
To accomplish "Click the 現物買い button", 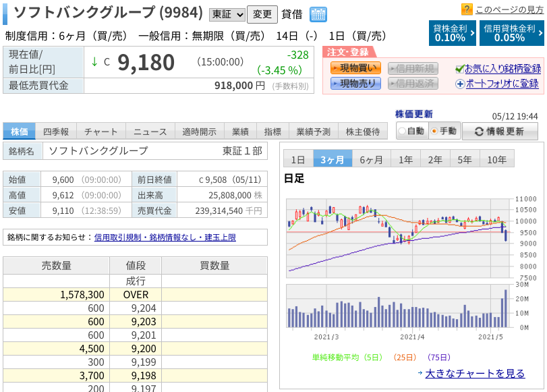I will [x=355, y=68].
